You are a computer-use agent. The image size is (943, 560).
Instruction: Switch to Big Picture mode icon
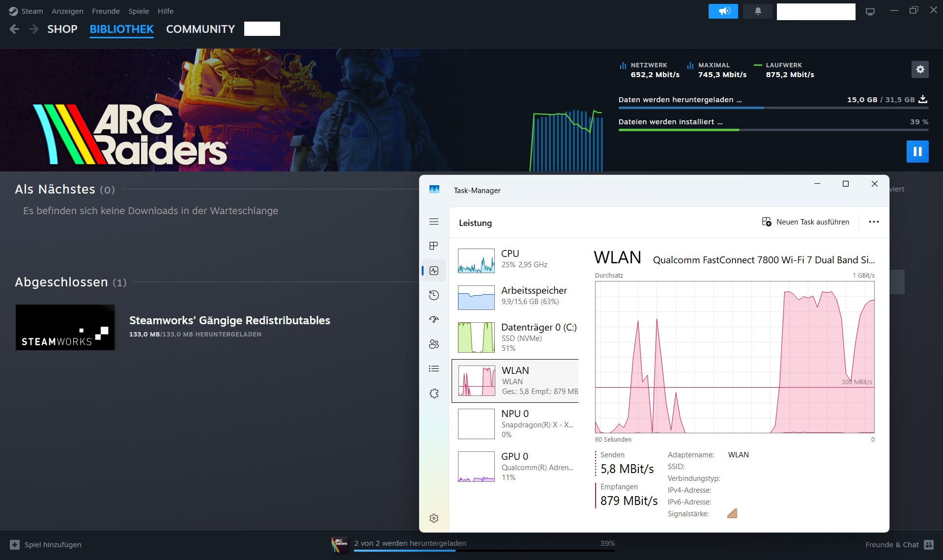coord(870,11)
